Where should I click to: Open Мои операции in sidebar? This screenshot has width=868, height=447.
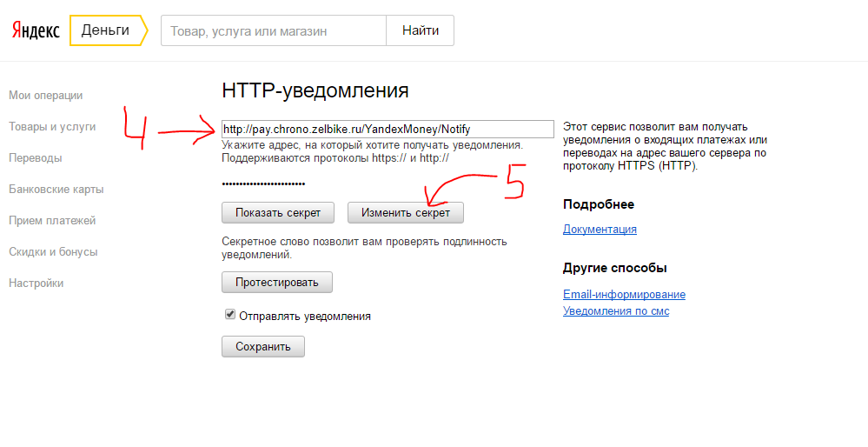click(46, 96)
